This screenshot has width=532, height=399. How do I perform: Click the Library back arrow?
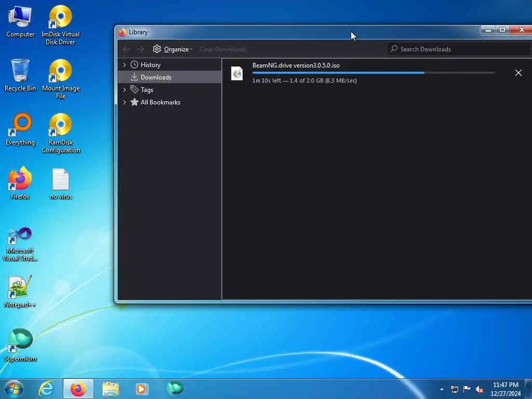point(127,49)
